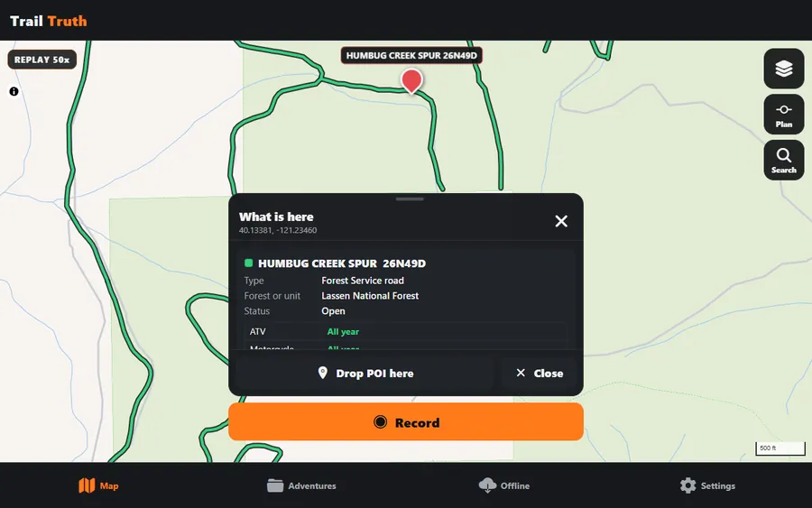Viewport: 812px width, 508px height.
Task: Click the 500 ft map scale bar
Action: tap(780, 448)
